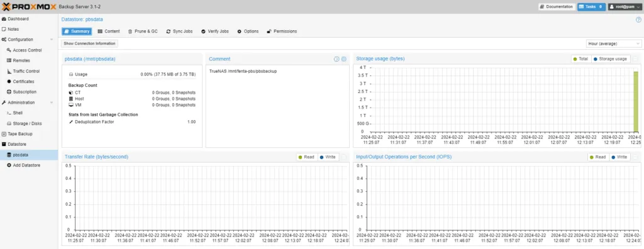Click the 'Storage usage (bytes)' chart title

[380, 58]
